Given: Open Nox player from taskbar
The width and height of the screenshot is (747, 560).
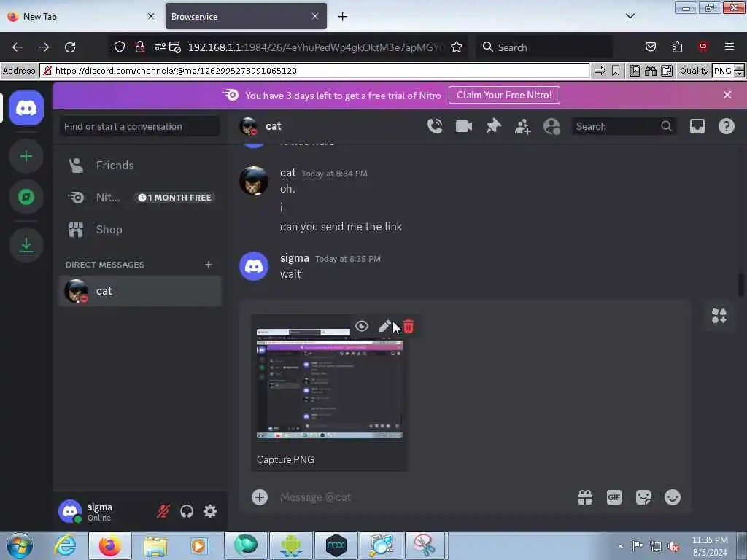Looking at the screenshot, I should tap(336, 545).
